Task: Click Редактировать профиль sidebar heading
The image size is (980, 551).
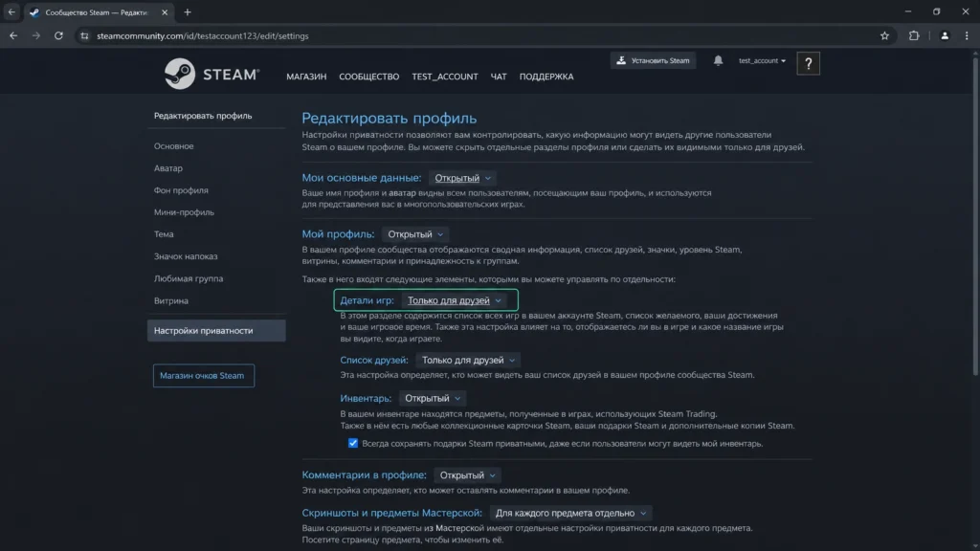Action: coord(203,116)
